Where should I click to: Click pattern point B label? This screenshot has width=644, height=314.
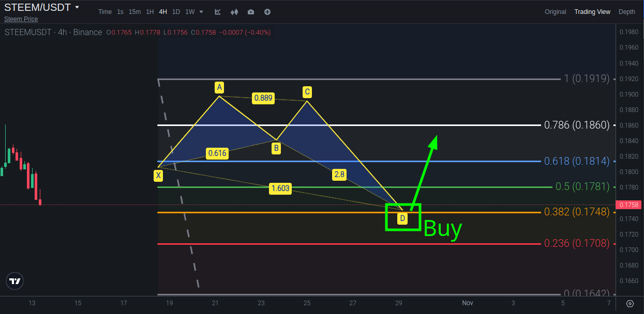(x=276, y=148)
